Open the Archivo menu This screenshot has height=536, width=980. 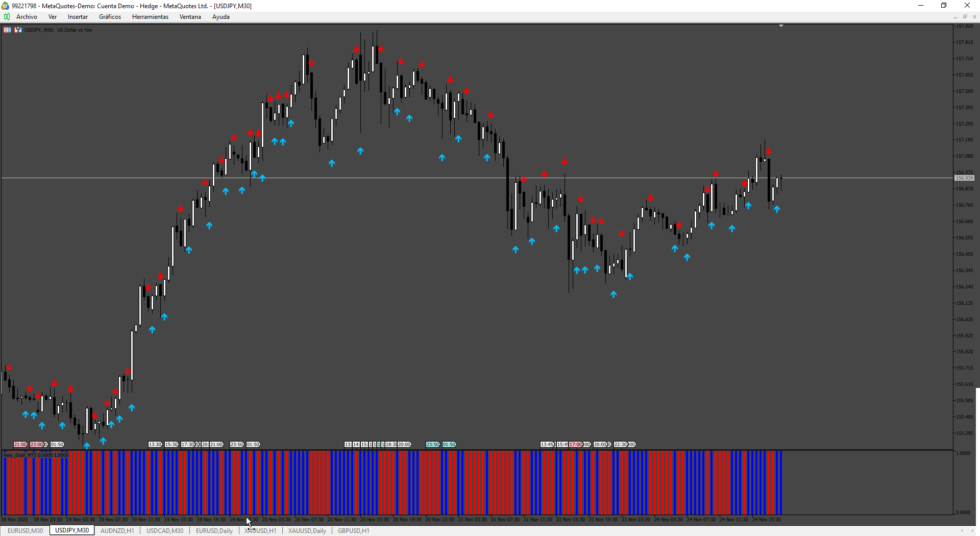click(27, 17)
